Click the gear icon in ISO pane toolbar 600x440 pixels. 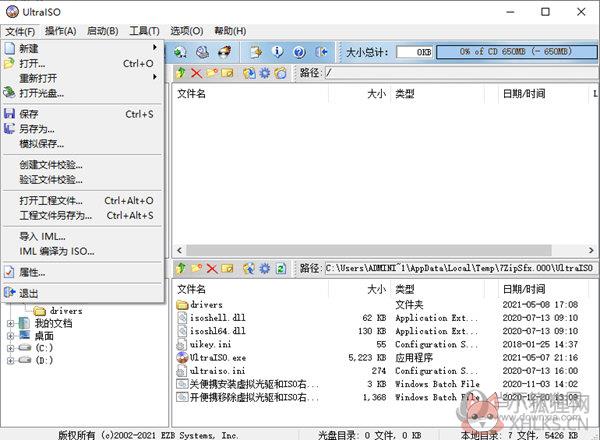pyautogui.click(x=264, y=73)
